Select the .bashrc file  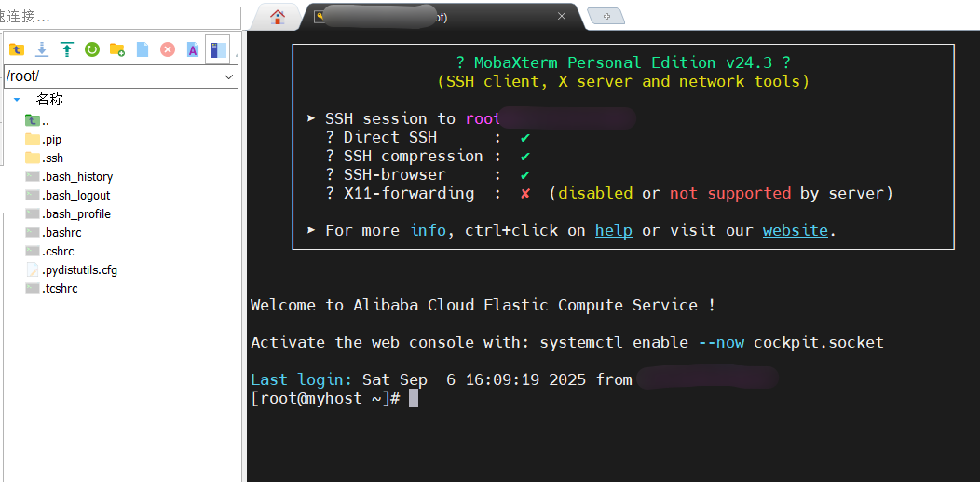tap(54, 233)
